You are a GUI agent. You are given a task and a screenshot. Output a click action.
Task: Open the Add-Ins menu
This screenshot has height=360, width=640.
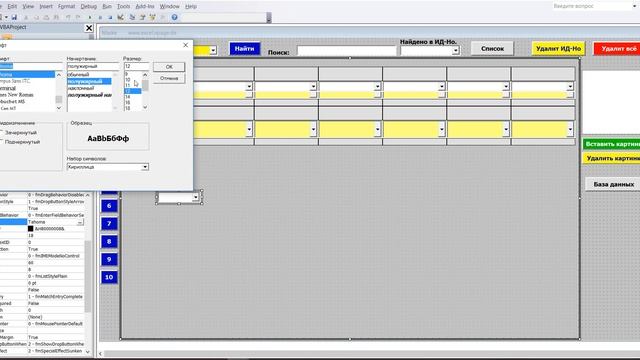point(145,7)
